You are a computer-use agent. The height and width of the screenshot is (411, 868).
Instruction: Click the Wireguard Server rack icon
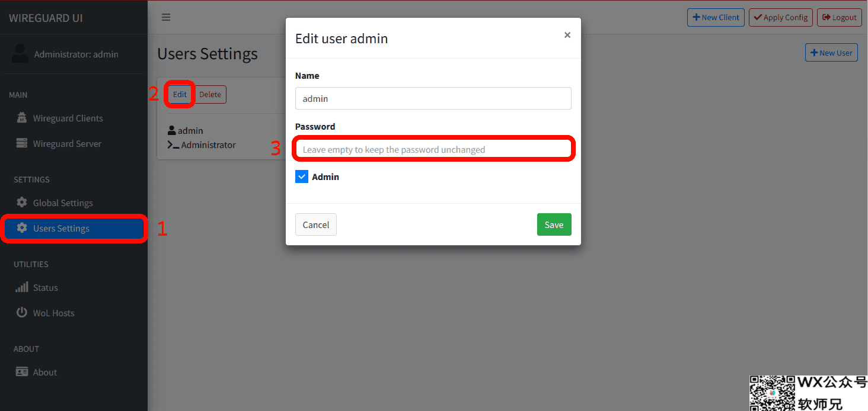tap(22, 143)
